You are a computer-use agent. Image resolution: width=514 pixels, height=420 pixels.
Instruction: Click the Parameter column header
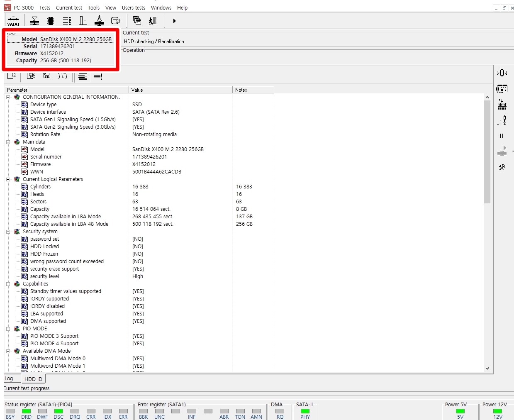click(x=66, y=90)
